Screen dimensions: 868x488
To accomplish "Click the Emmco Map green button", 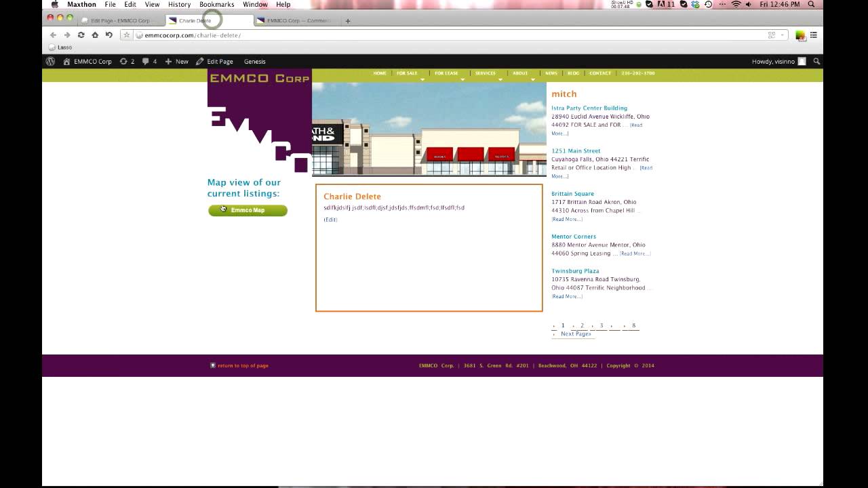I will coord(248,210).
